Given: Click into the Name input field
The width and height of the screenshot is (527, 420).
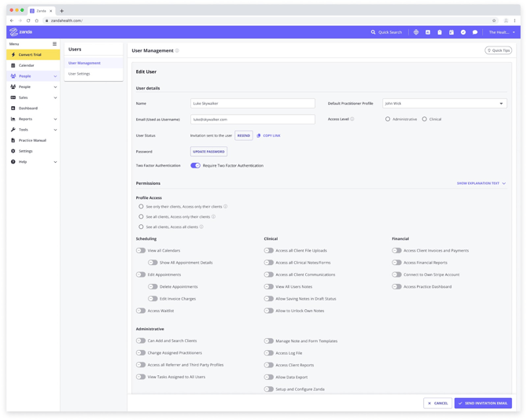Looking at the screenshot, I should pyautogui.click(x=252, y=103).
